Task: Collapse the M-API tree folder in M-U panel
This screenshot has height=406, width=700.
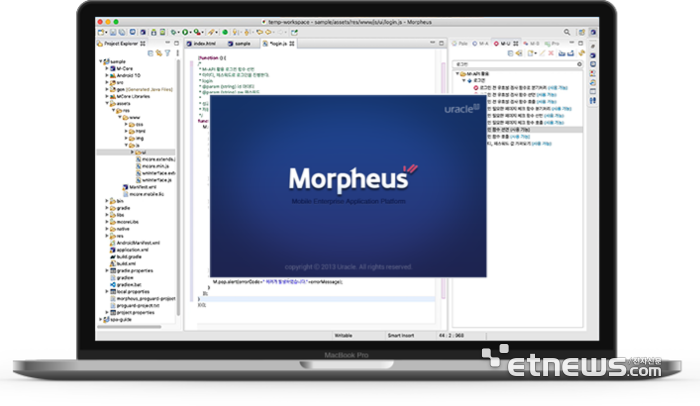Action: tap(458, 74)
